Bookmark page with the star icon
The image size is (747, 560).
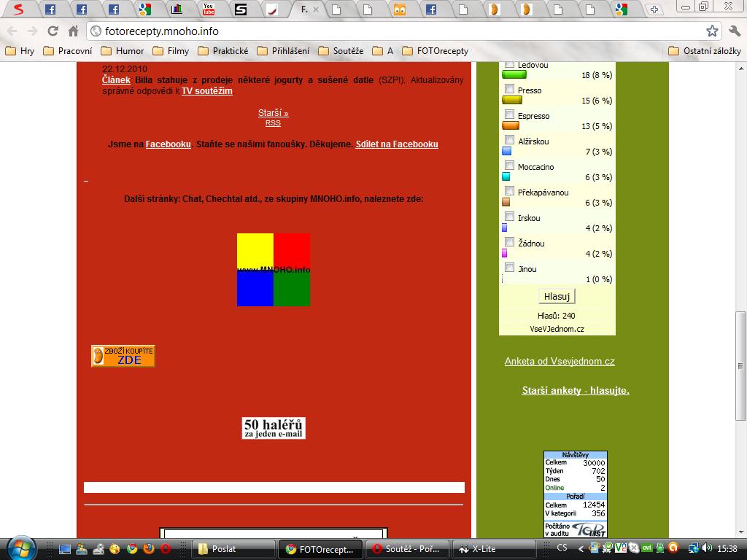[712, 31]
